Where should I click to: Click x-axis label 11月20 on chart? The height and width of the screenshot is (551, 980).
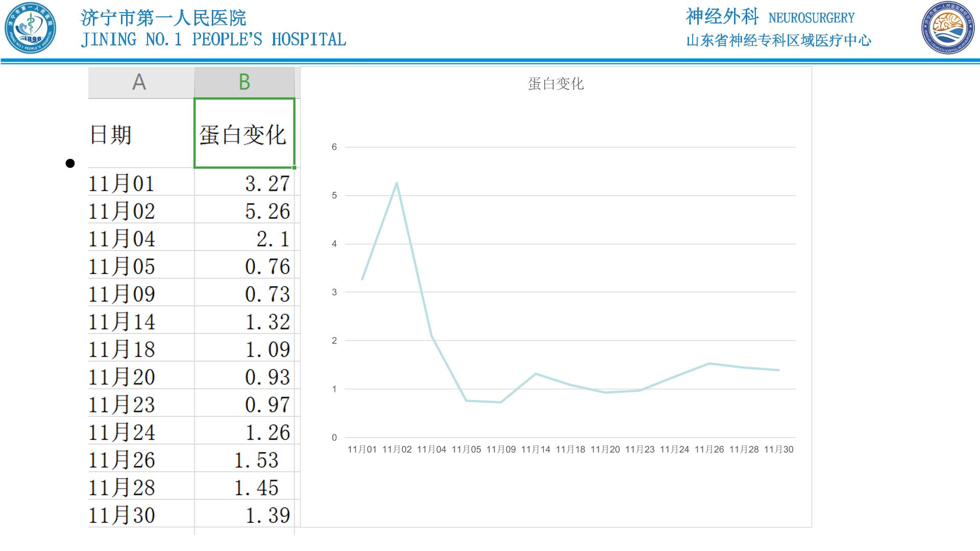605,449
